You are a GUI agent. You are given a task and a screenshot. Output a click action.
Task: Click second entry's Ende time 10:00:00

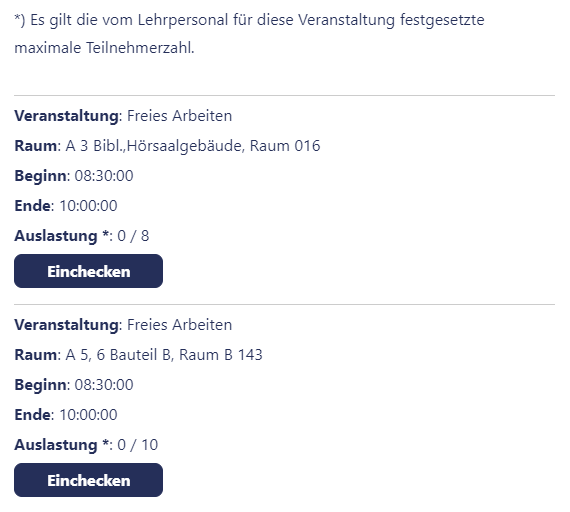coord(88,415)
